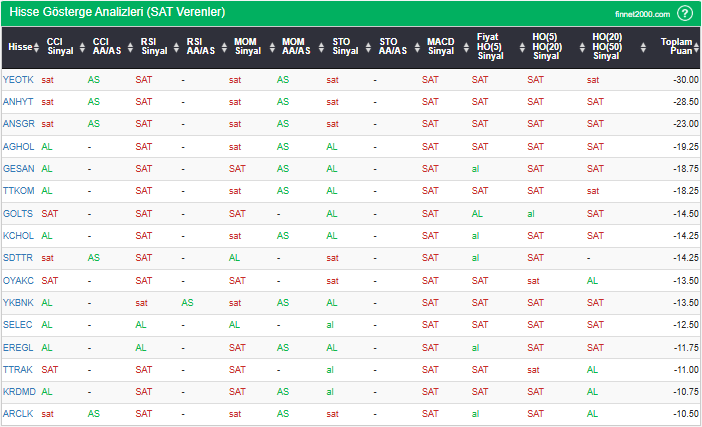
Task: Open SELEC stock link
Action: click(x=17, y=325)
